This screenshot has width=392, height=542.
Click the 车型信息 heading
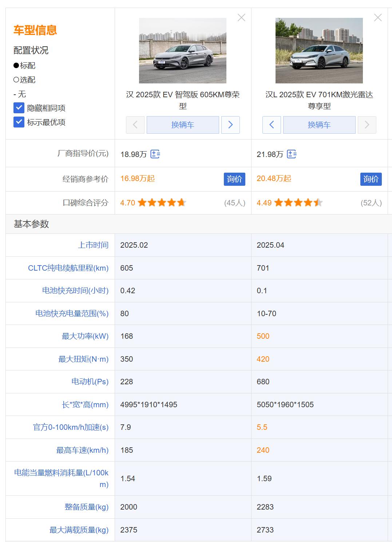35,30
